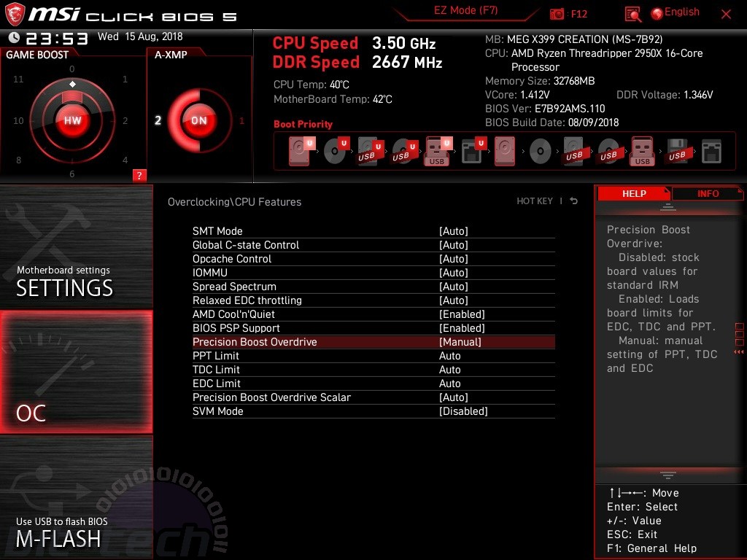Change the SVM Mode setting

(x=373, y=411)
